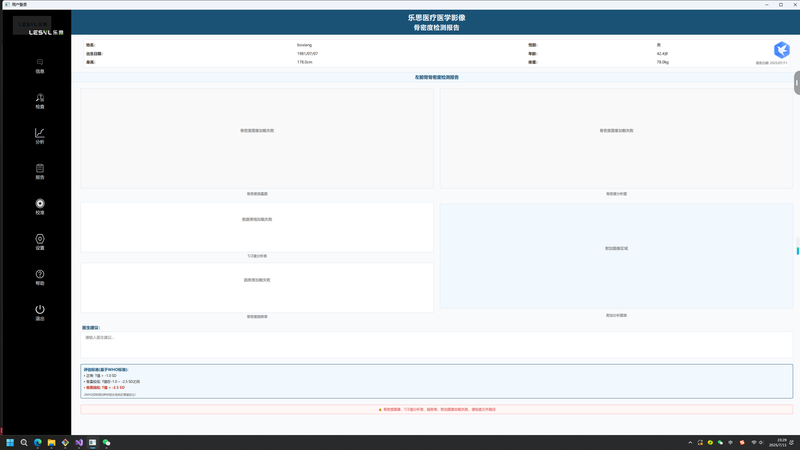The height and width of the screenshot is (450, 800).
Task: Open File Explorer from the taskbar
Action: click(51, 442)
